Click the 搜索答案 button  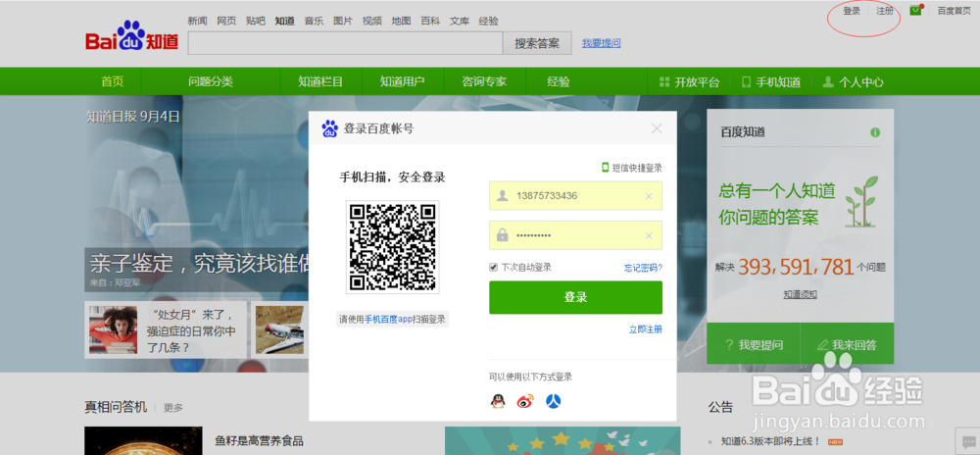pyautogui.click(x=537, y=43)
